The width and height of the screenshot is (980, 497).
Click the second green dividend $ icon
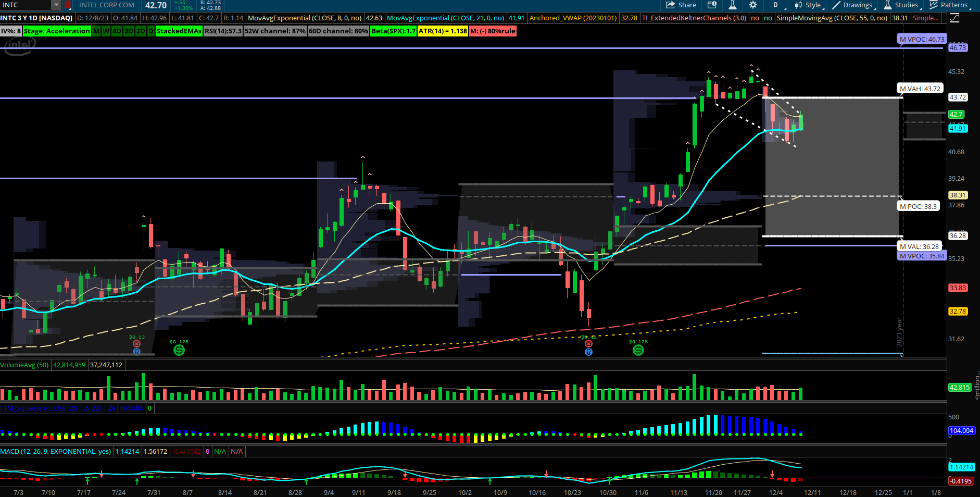(x=638, y=350)
